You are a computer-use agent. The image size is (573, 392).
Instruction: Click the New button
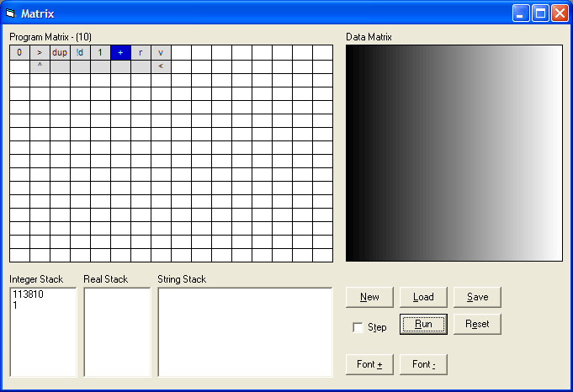[x=369, y=297]
